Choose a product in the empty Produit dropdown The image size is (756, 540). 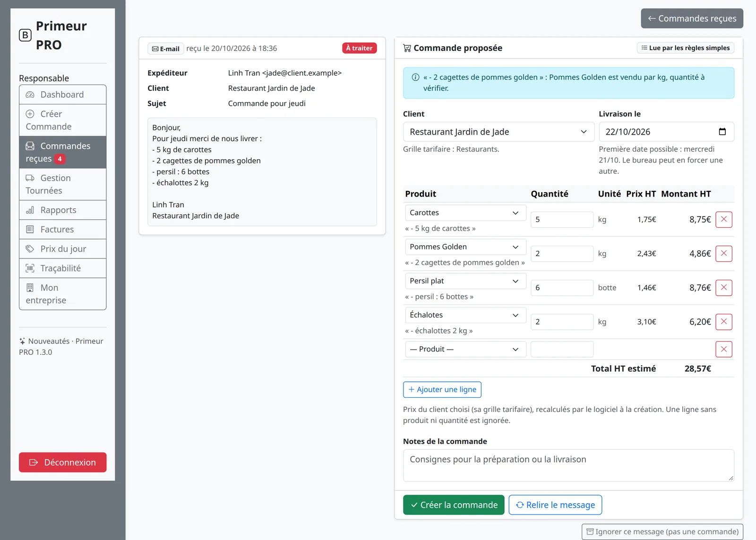coord(465,349)
